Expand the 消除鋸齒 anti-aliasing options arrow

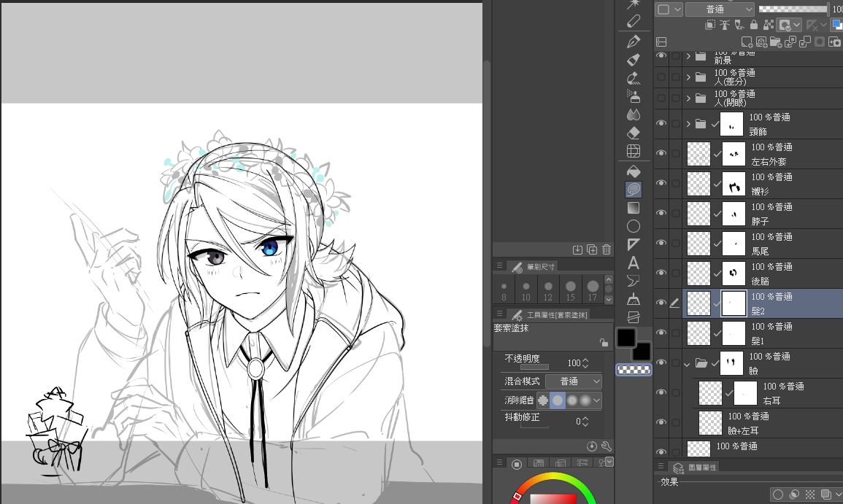click(597, 400)
